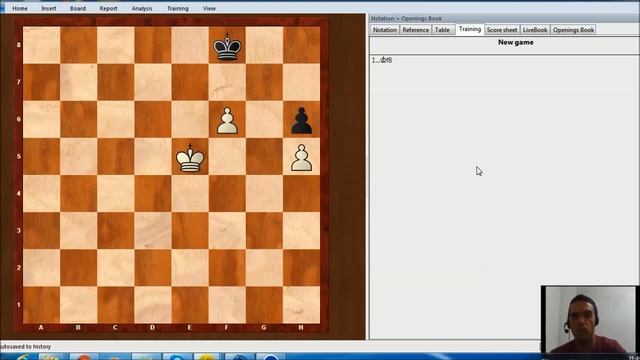This screenshot has height=360, width=640.
Task: Open the Board menu
Action: [78, 8]
